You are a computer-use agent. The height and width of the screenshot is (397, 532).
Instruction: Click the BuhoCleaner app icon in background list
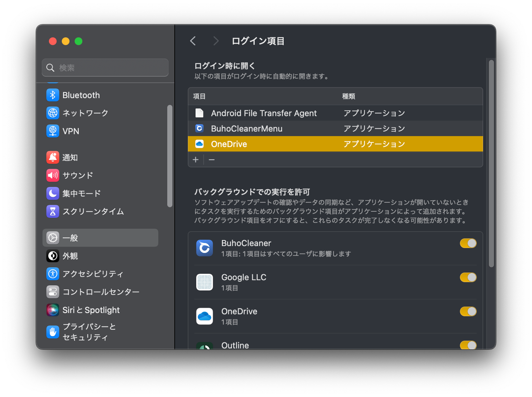pyautogui.click(x=204, y=248)
